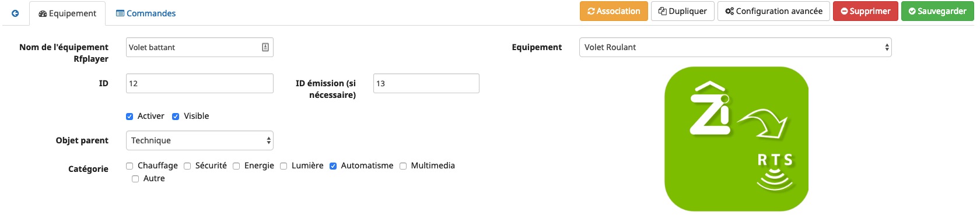Click the back arrow icon
980x222 pixels.
(15, 13)
